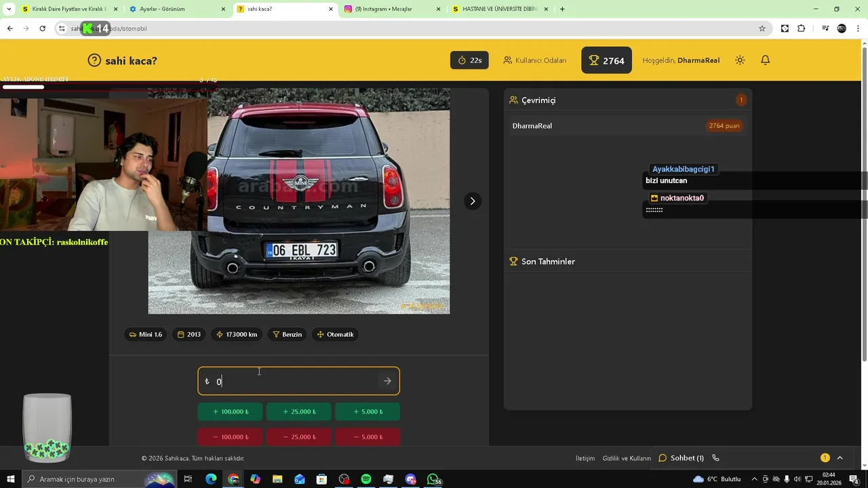Viewport: 868px width, 488px height.
Task: Open Kullanıcı Odaları user rooms
Action: 534,60
